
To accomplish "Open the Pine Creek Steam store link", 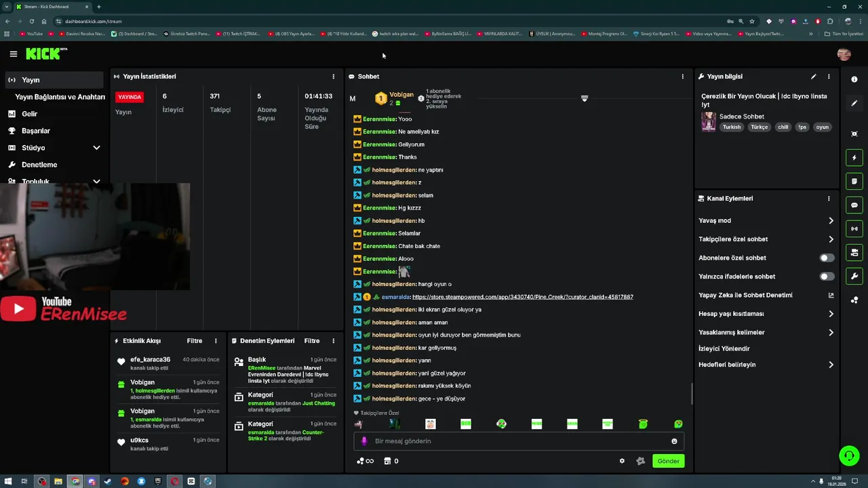I will (x=522, y=297).
